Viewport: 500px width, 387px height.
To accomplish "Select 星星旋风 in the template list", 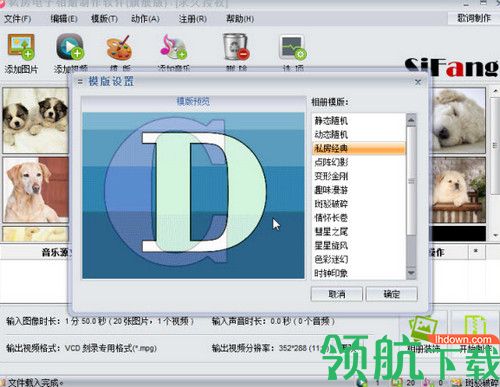I will pos(359,246).
